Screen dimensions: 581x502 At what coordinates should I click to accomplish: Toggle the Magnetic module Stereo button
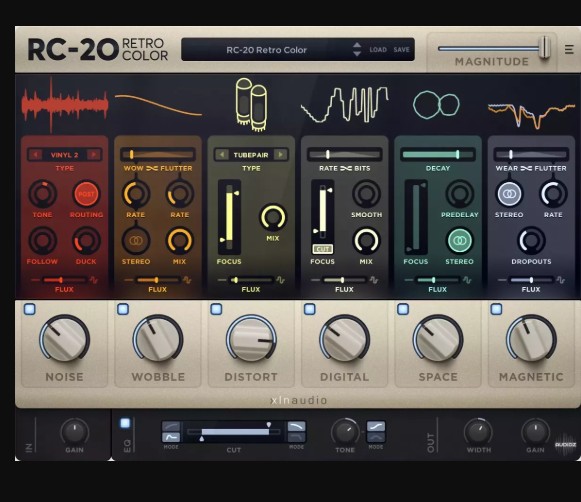pos(509,194)
